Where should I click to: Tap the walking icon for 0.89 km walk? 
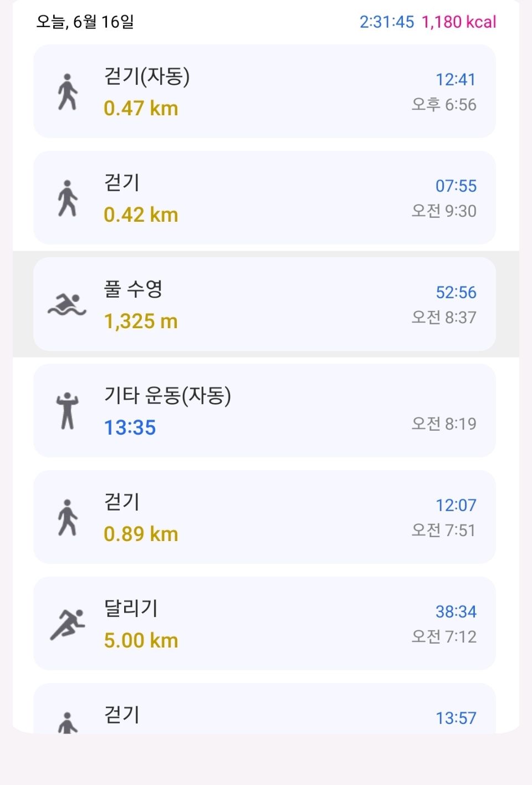[x=68, y=517]
